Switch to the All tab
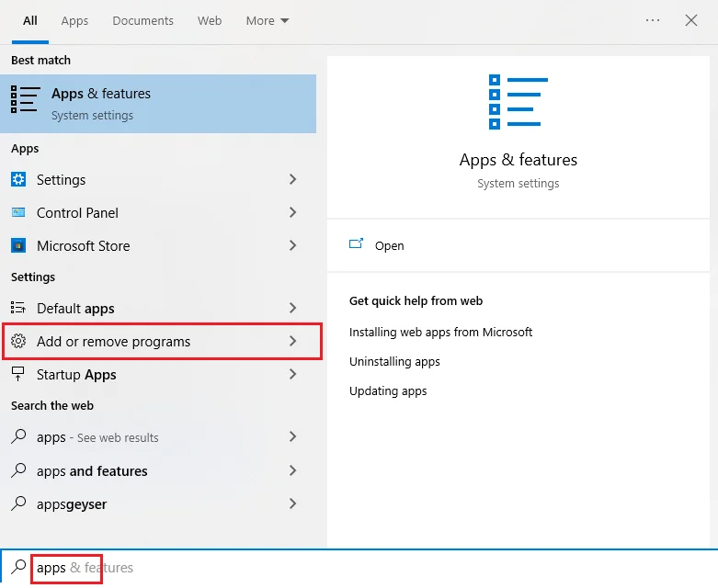718x588 pixels. pos(30,20)
